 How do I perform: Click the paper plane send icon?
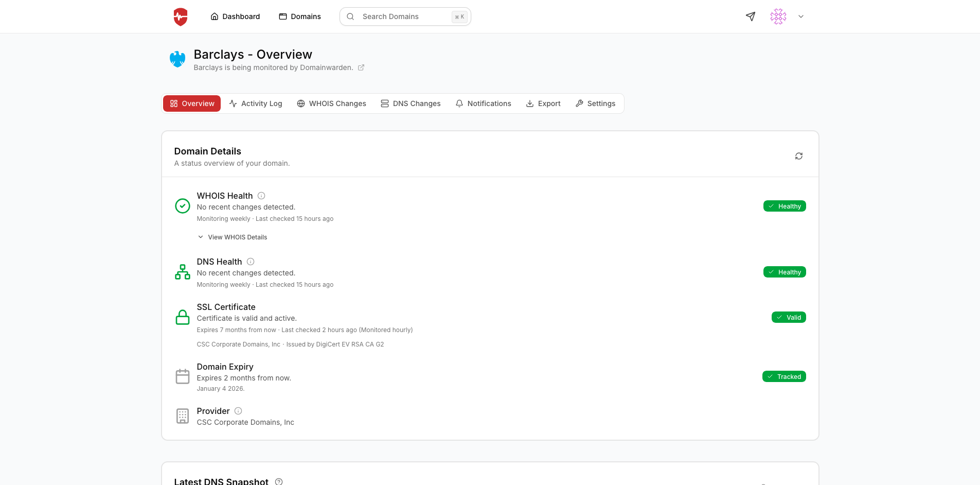pos(751,16)
